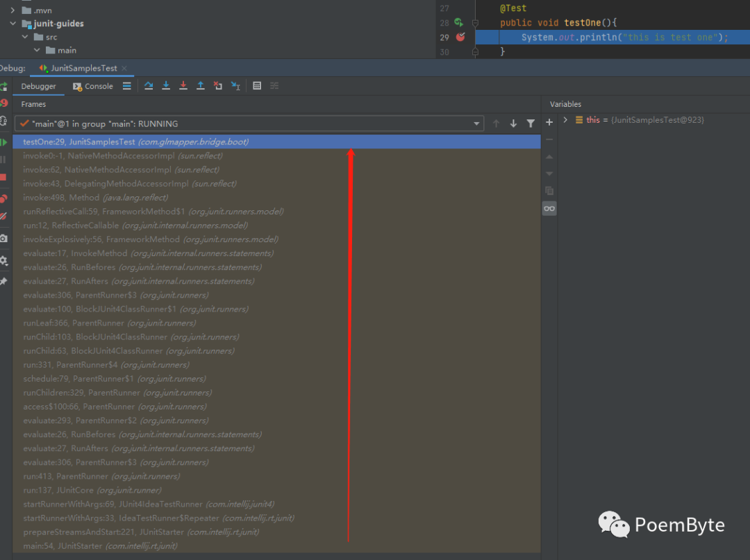Viewport: 750px width, 560px height.
Task: Select runLeaf:366 ParentRunner frame
Action: click(276, 323)
